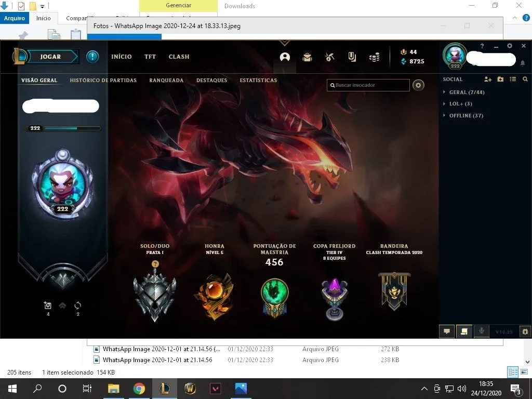Click the taskbar search magnifier
Viewport: 532px width, 399px height.
pyautogui.click(x=37, y=388)
